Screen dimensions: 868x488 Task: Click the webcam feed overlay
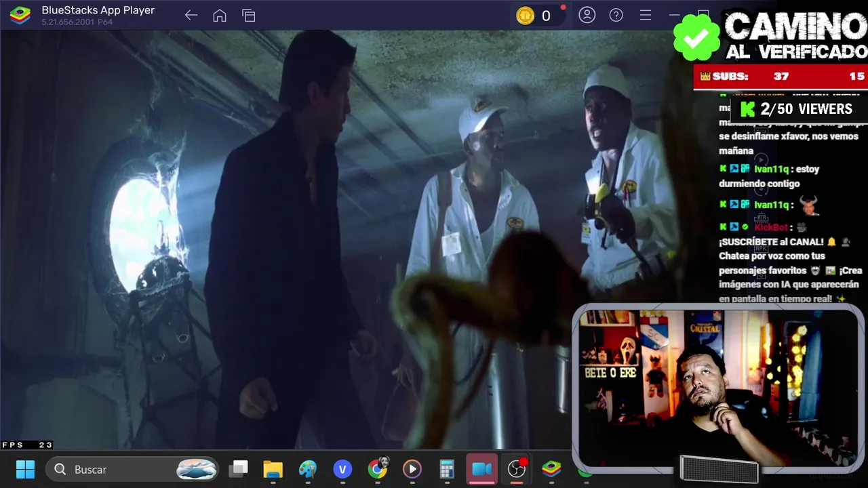[x=718, y=389]
